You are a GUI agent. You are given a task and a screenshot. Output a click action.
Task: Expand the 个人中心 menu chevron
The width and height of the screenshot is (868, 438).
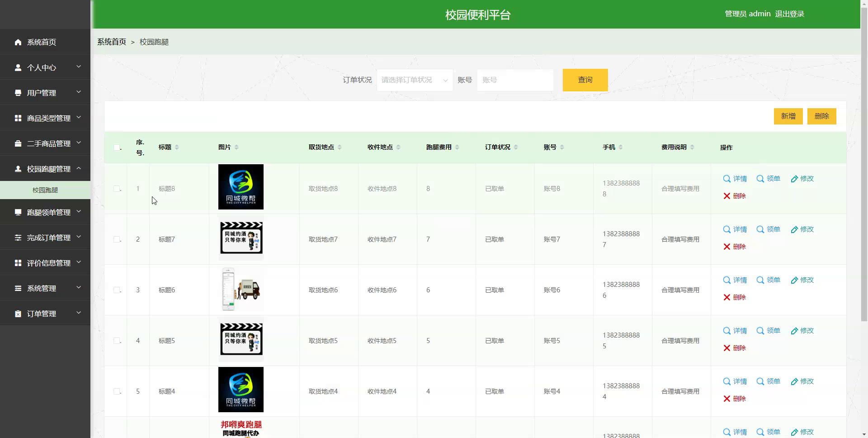pos(79,67)
